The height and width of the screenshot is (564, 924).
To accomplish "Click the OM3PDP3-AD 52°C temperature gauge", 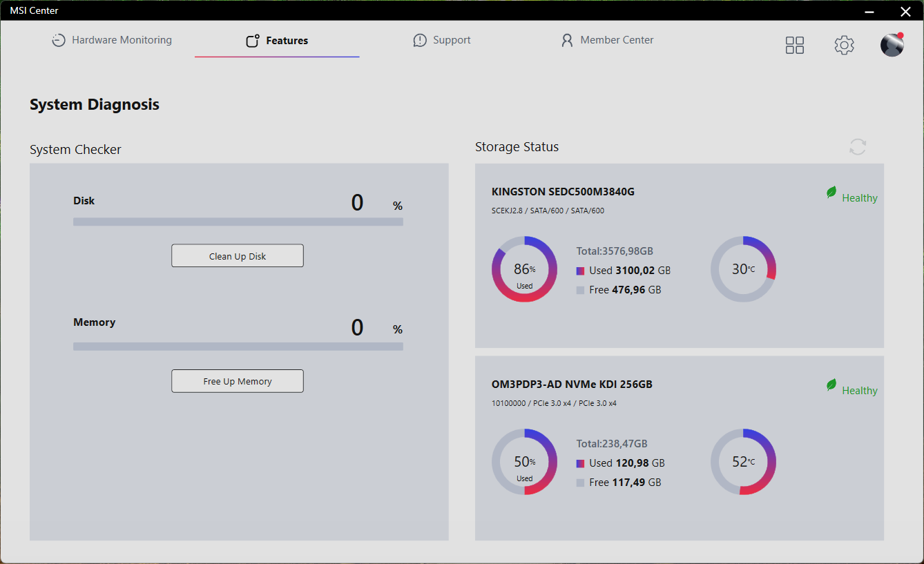I will [743, 462].
